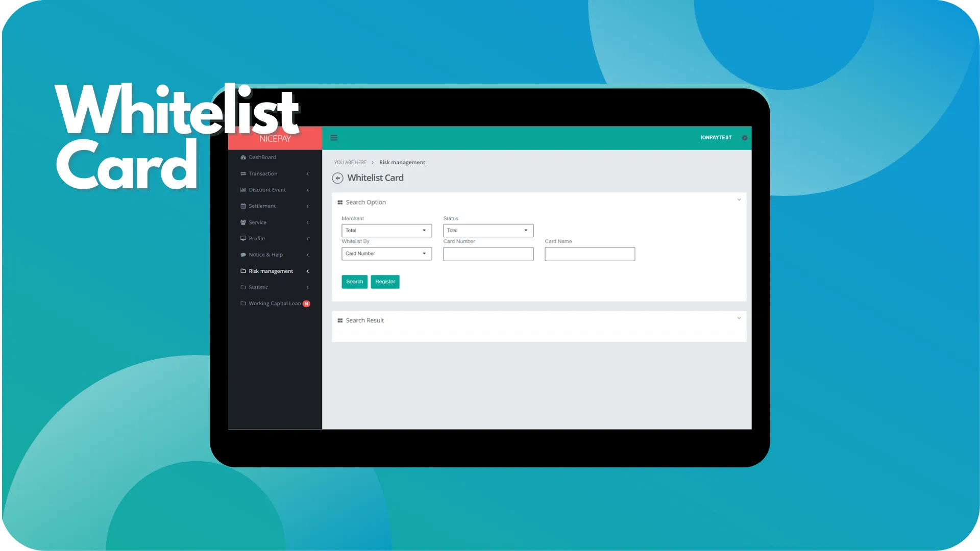The image size is (980, 551).
Task: Expand the Search Option section chevron
Action: pos(739,200)
